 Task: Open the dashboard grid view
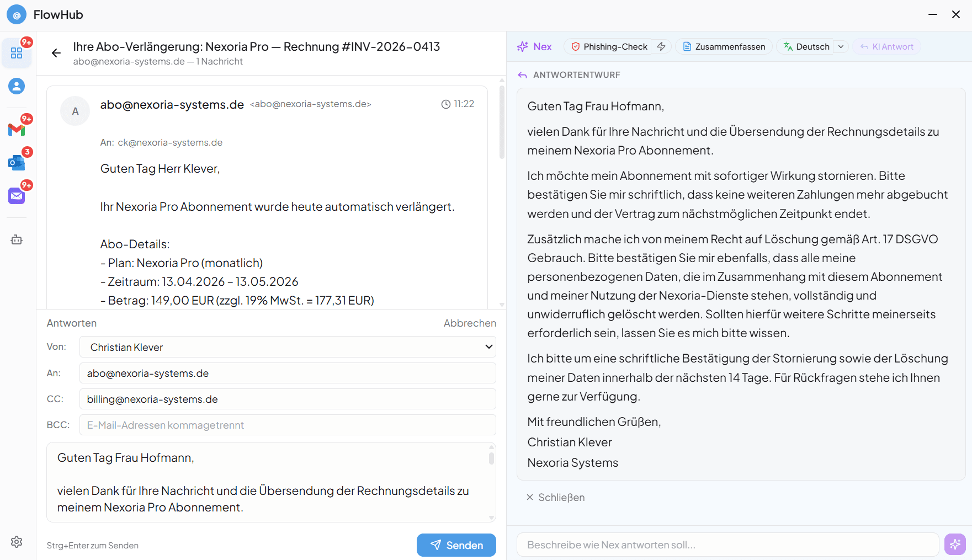[17, 52]
